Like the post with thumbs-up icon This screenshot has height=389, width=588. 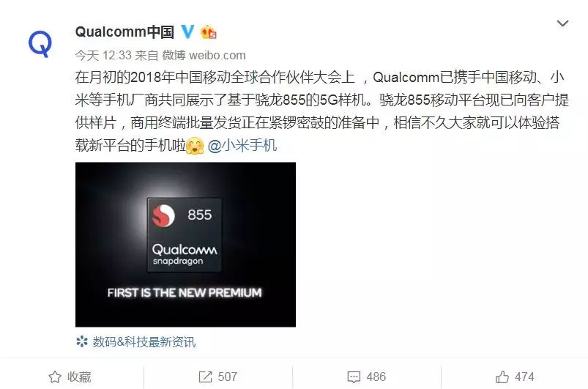pyautogui.click(x=502, y=377)
